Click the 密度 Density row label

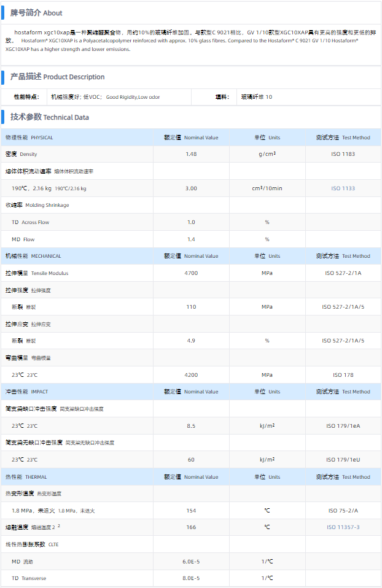click(x=21, y=154)
